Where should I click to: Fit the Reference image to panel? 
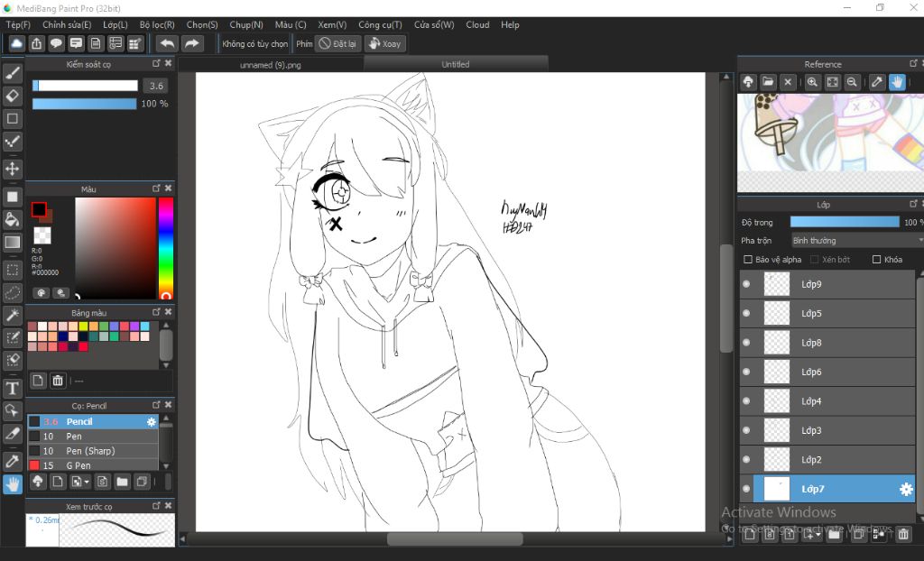(x=832, y=82)
